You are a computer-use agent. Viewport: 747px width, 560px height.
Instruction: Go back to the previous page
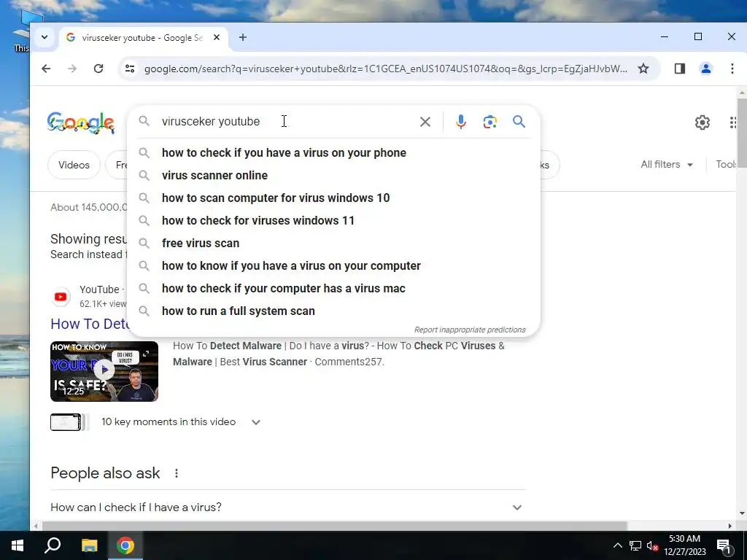point(46,69)
